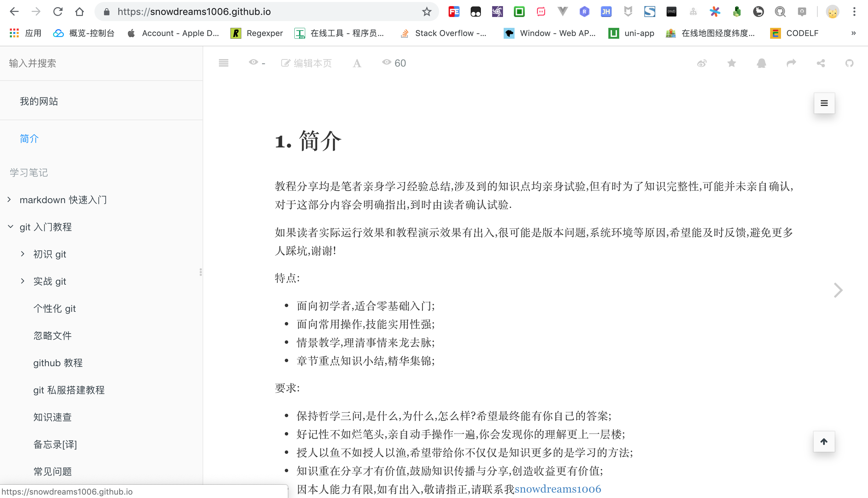Image resolution: width=868 pixels, height=498 pixels.
Task: Toggle the floating menu button on the right
Action: tap(824, 103)
